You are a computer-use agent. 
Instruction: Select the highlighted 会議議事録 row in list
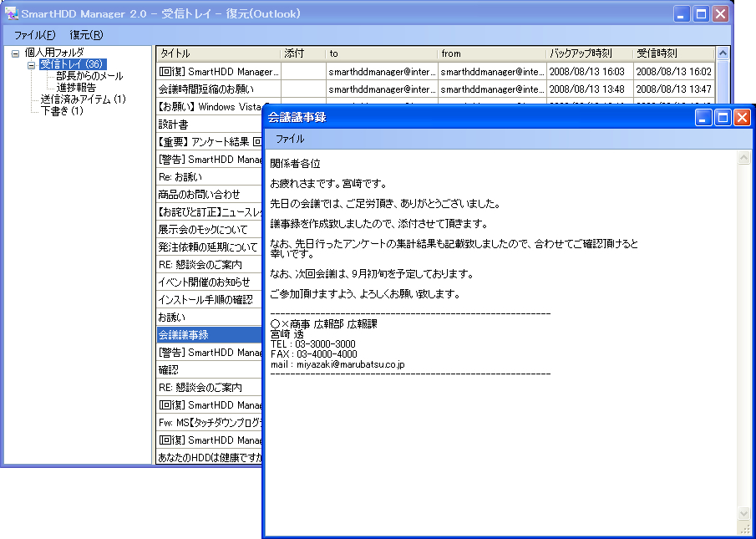[210, 334]
